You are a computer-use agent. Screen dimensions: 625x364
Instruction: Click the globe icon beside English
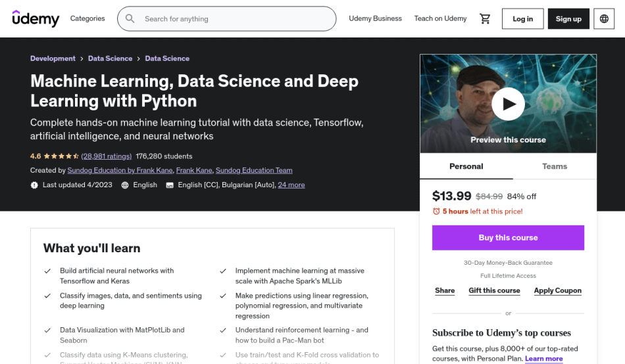[125, 185]
